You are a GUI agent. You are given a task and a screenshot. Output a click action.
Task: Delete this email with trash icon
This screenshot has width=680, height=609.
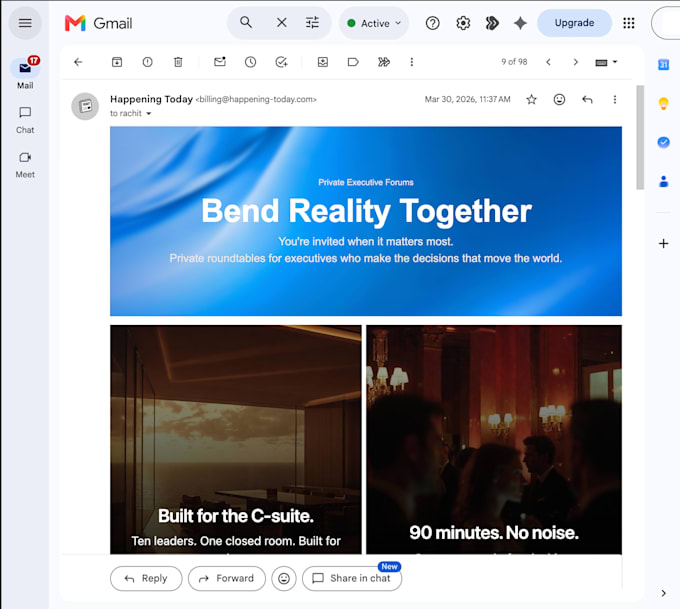click(x=178, y=62)
